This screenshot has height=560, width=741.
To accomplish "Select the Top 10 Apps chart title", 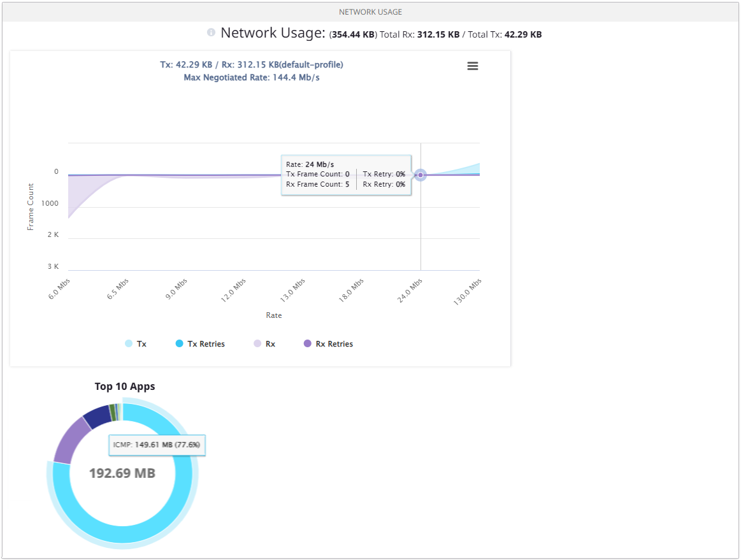I will 126,386.
